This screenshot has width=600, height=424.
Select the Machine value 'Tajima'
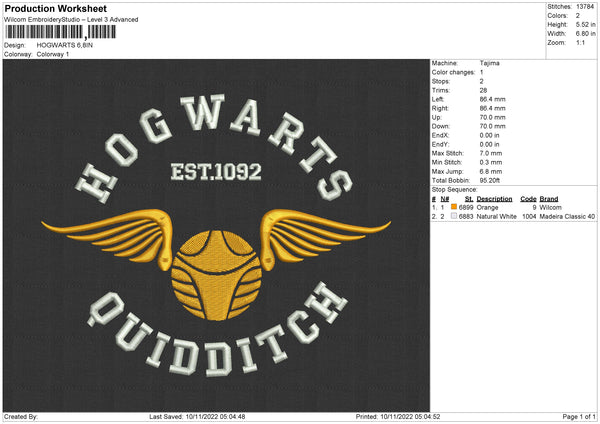[x=489, y=63]
